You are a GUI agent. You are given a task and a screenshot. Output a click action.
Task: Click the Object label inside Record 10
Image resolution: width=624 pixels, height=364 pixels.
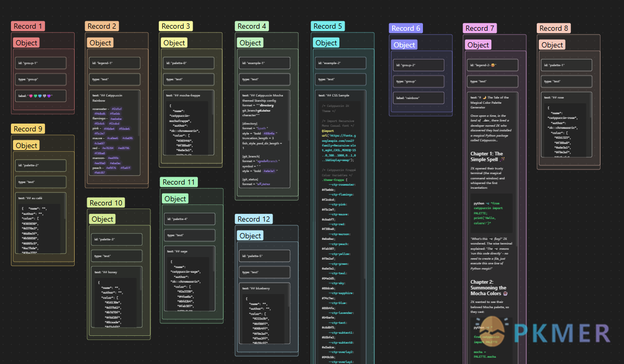(102, 219)
